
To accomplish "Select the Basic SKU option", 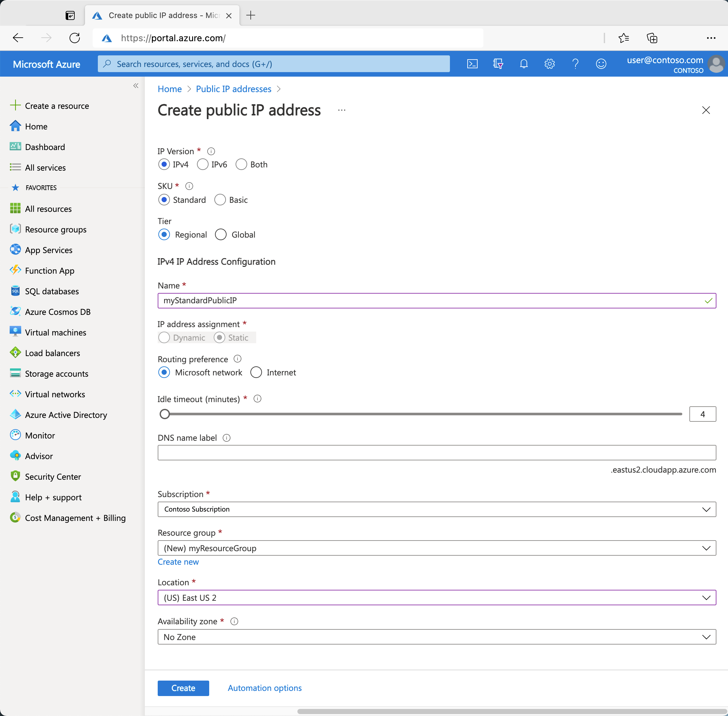I will pos(220,200).
